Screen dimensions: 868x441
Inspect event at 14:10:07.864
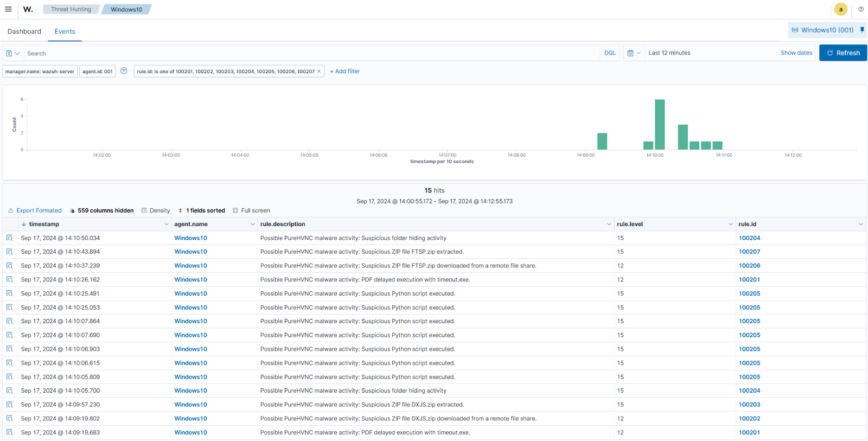coord(10,321)
